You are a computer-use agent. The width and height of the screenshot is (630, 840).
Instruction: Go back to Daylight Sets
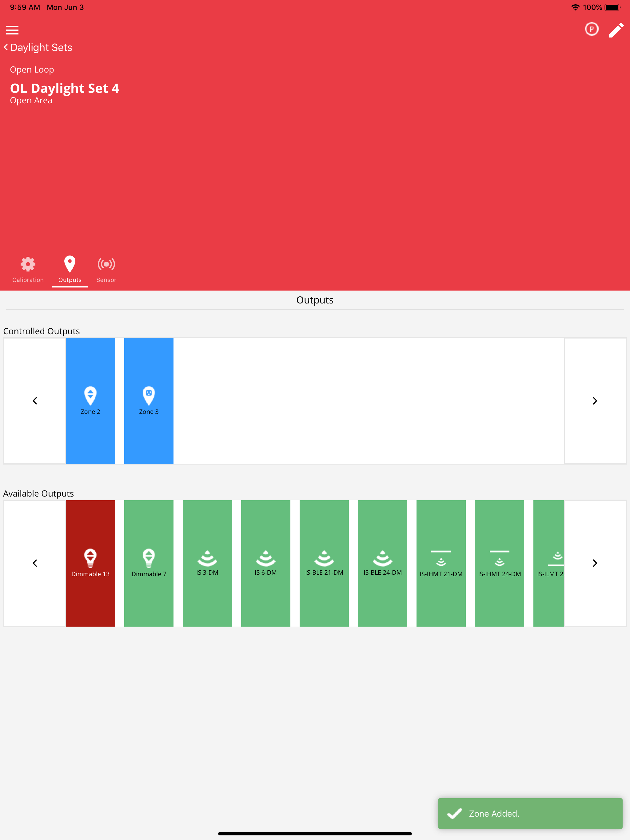pyautogui.click(x=38, y=47)
